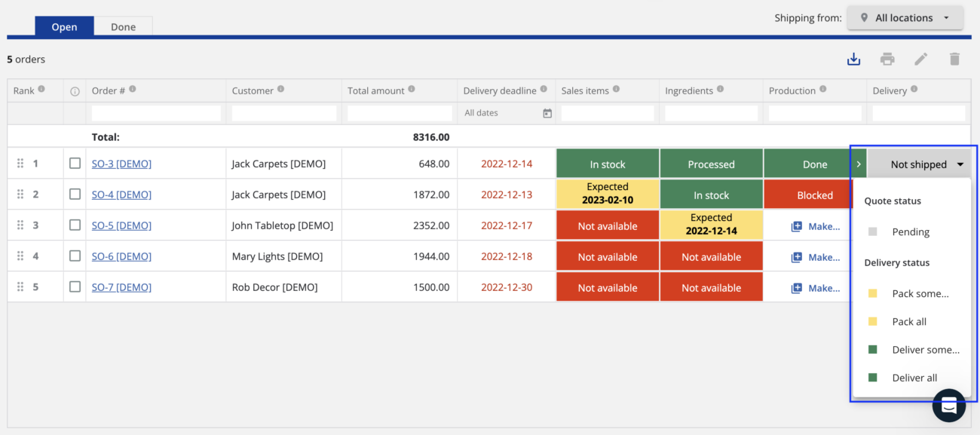Click the Customer filter input field

[x=283, y=112]
